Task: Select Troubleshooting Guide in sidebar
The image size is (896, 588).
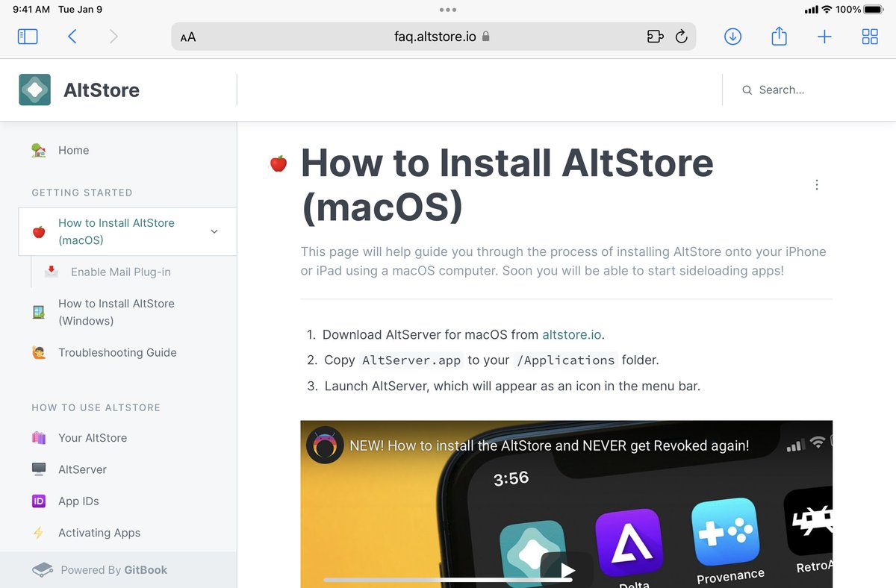Action: point(117,352)
